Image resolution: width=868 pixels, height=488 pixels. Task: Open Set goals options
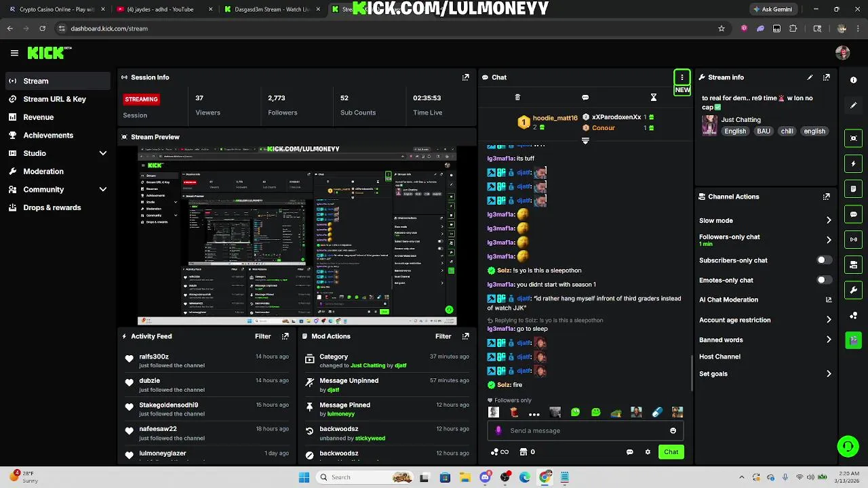[x=765, y=373]
